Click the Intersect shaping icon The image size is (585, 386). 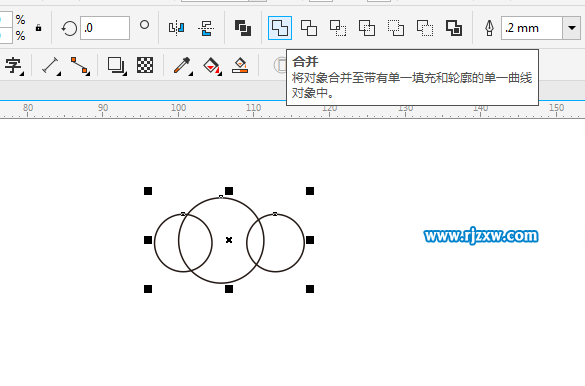tap(338, 28)
